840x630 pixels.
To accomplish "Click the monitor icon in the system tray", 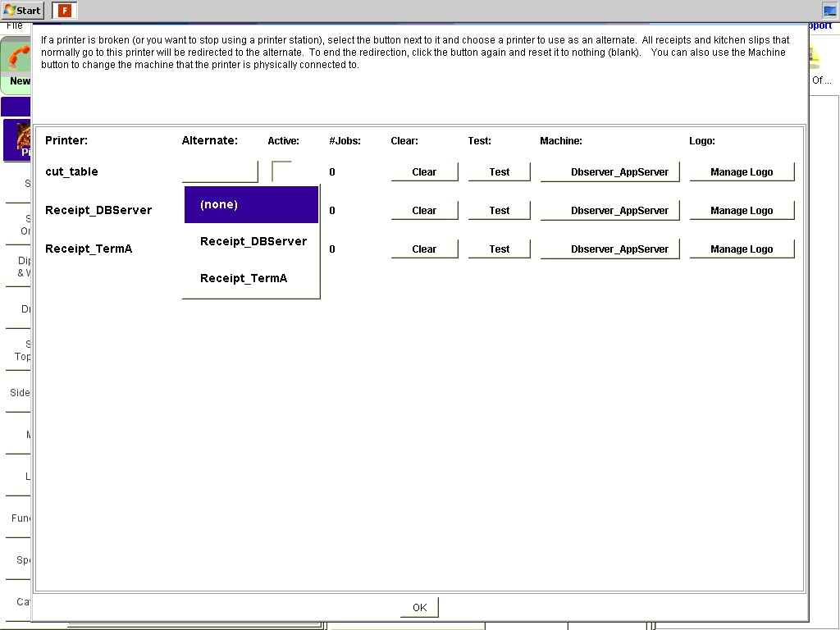I will [x=829, y=11].
